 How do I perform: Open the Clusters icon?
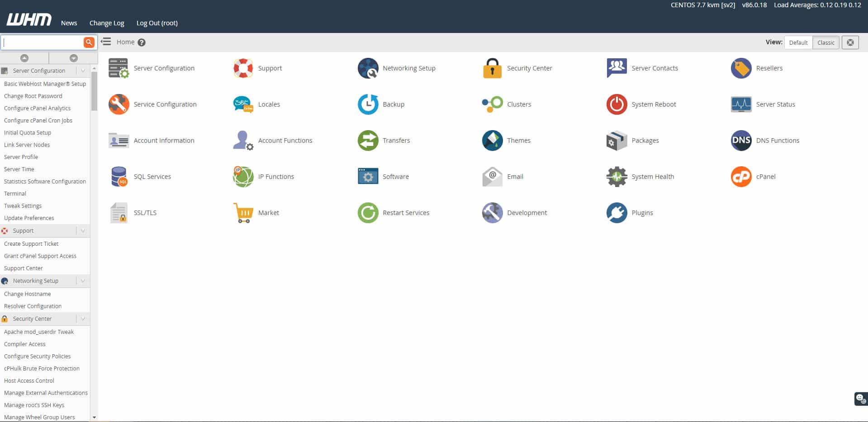(x=492, y=104)
